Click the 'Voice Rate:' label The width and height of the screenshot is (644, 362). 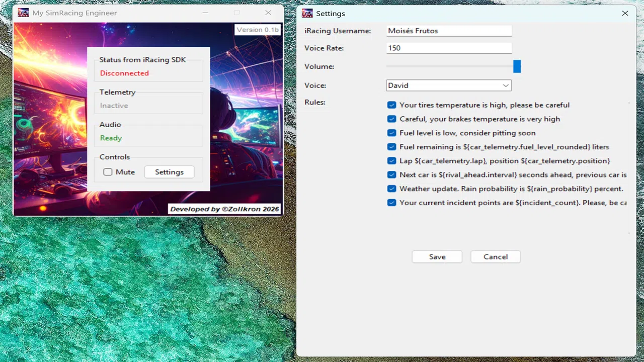pos(324,48)
